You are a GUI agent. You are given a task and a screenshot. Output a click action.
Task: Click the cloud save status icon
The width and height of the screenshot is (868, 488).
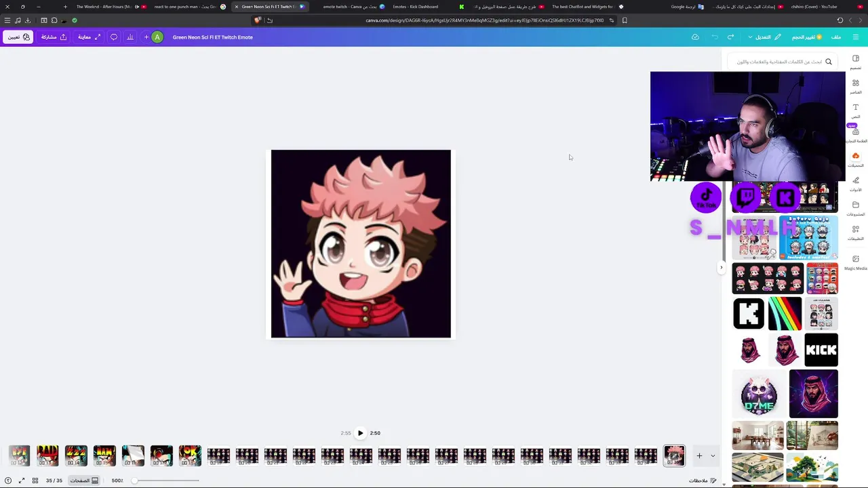tap(695, 37)
